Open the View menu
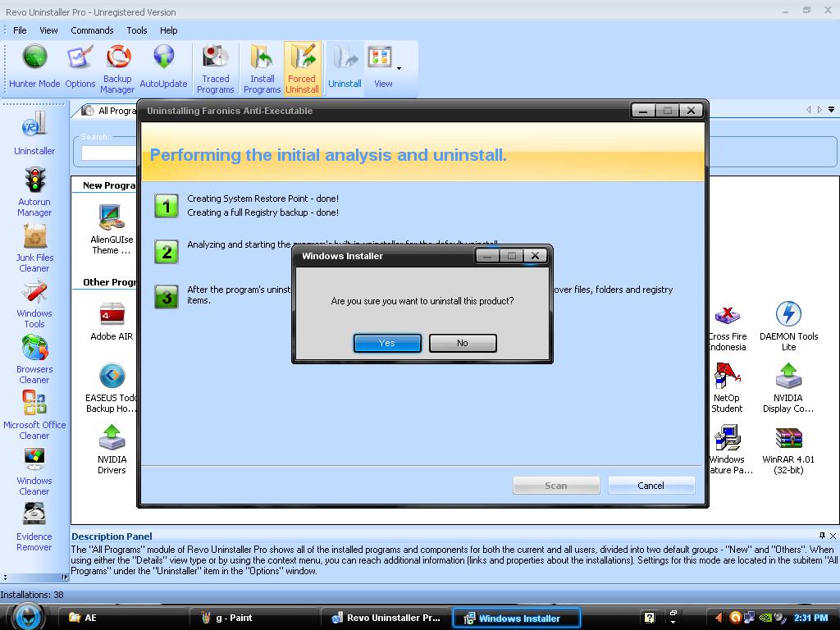This screenshot has width=840, height=630. coord(48,30)
